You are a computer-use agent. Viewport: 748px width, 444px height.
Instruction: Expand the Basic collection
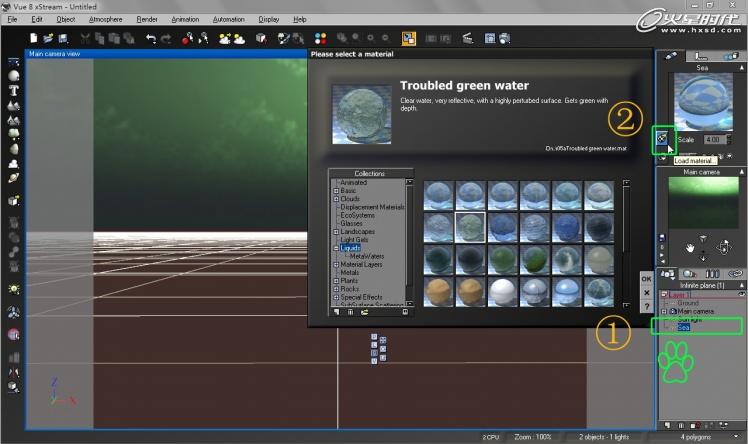[x=336, y=191]
